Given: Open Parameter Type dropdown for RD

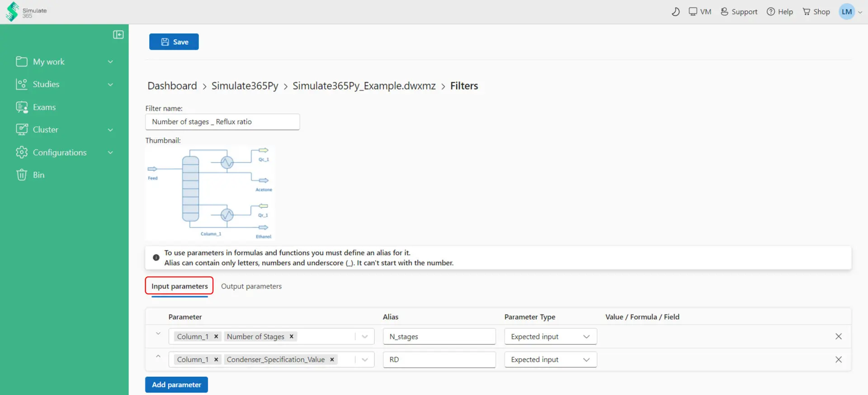Looking at the screenshot, I should pyautogui.click(x=551, y=360).
